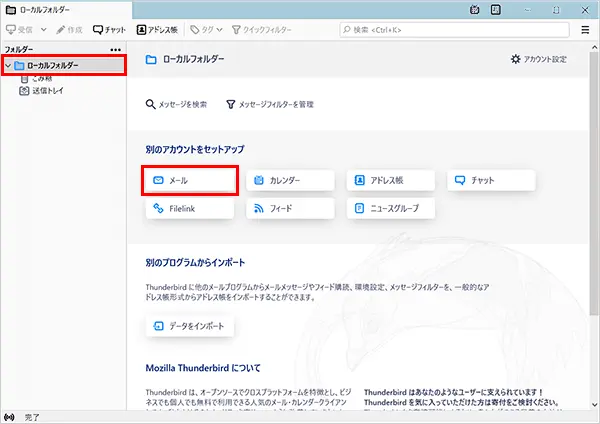
Task: Collapse the ローカルフォルダー tree chevron
Action: coord(8,66)
